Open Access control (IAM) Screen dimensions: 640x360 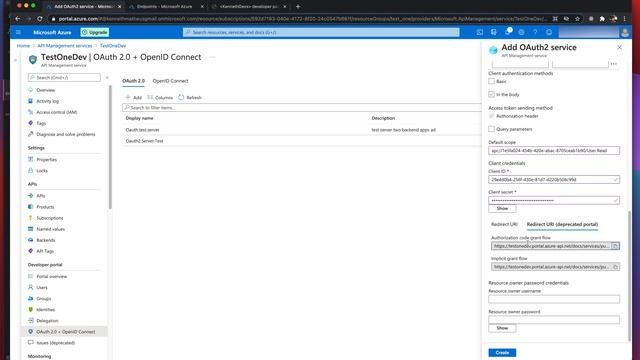click(57, 112)
